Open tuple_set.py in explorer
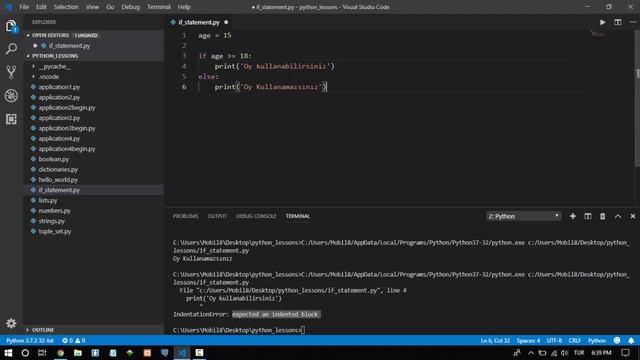The image size is (640, 360). 55,231
